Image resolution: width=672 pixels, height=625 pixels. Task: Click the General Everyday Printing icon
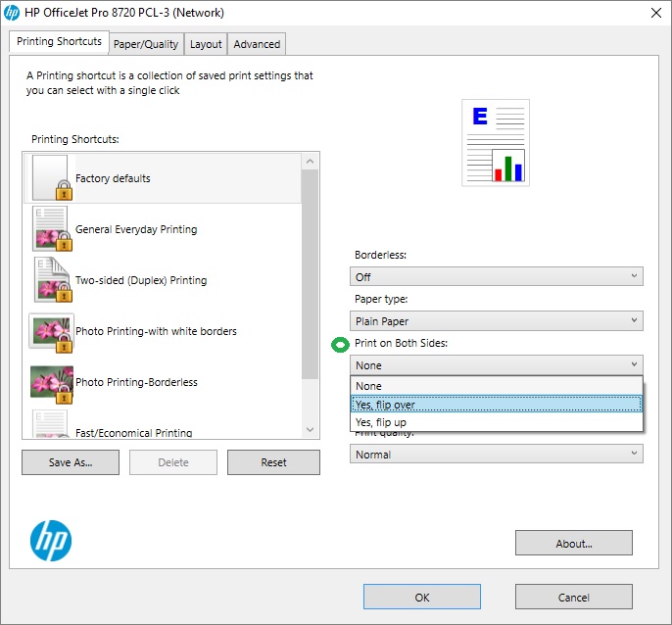click(51, 229)
